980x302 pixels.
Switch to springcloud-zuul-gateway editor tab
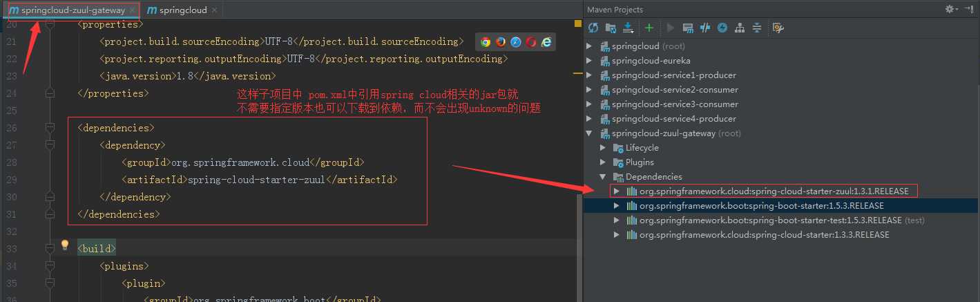(72, 10)
